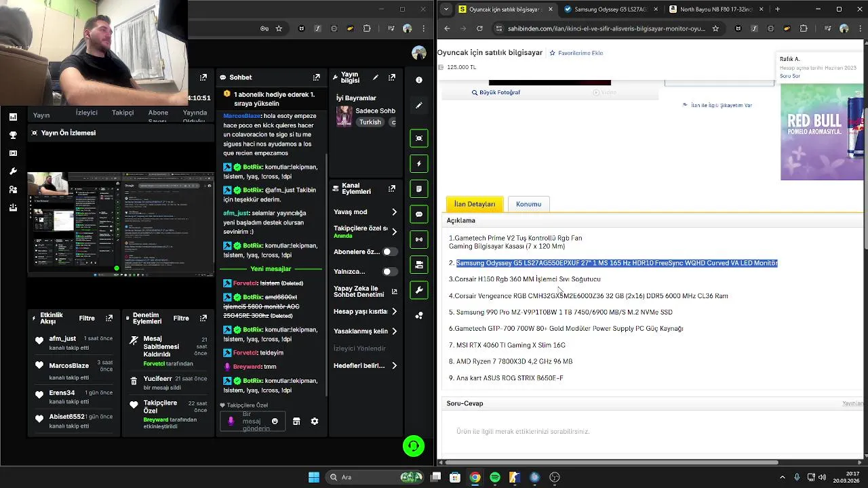Toggle the Abonelere öz... switch
The height and width of the screenshot is (488, 868).
click(389, 251)
